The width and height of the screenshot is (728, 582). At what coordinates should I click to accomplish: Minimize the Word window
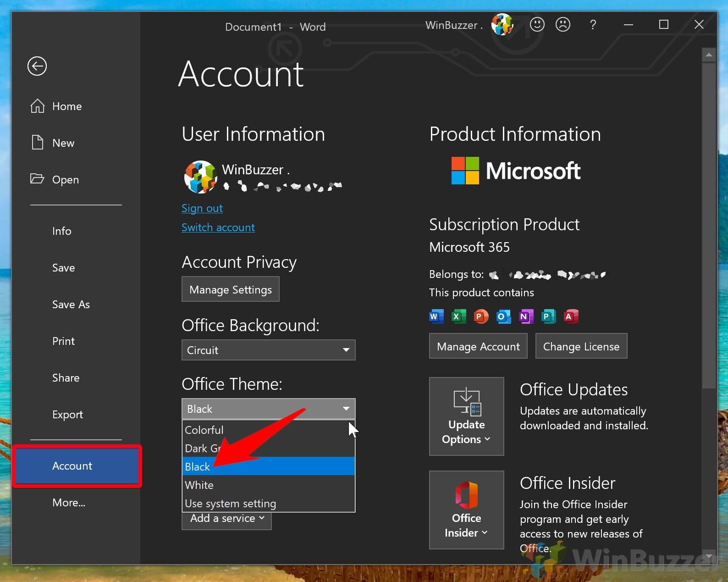click(x=629, y=24)
